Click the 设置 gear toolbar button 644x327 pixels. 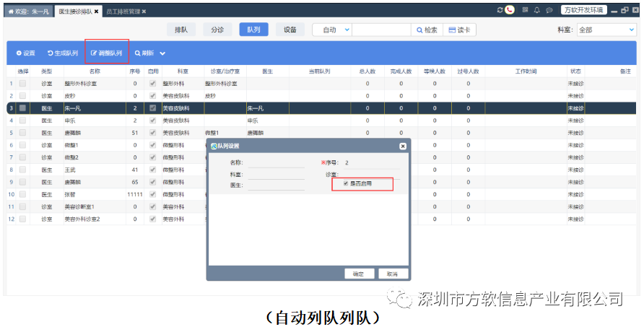point(25,53)
